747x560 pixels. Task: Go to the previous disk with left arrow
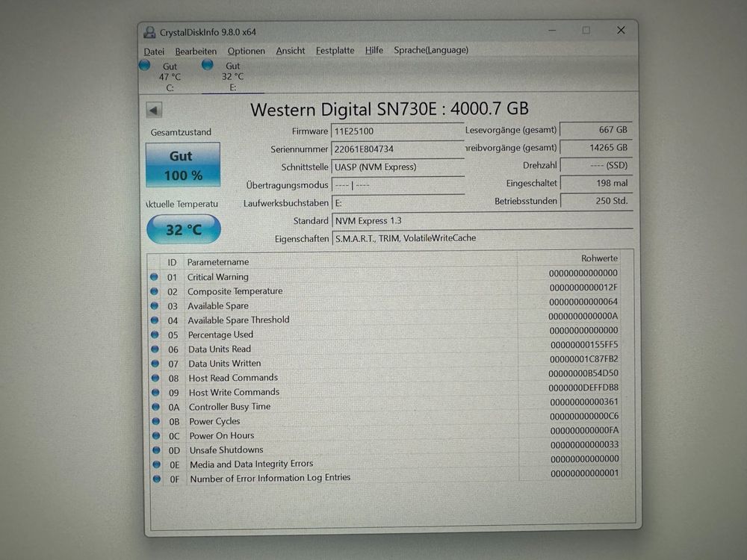tap(153, 110)
